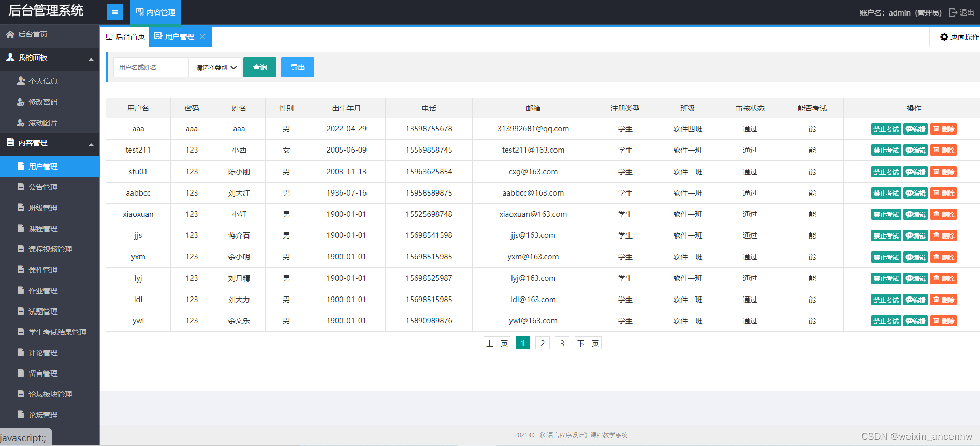Open 作业管理 in the sidebar
The height and width of the screenshot is (446, 980).
(50, 291)
